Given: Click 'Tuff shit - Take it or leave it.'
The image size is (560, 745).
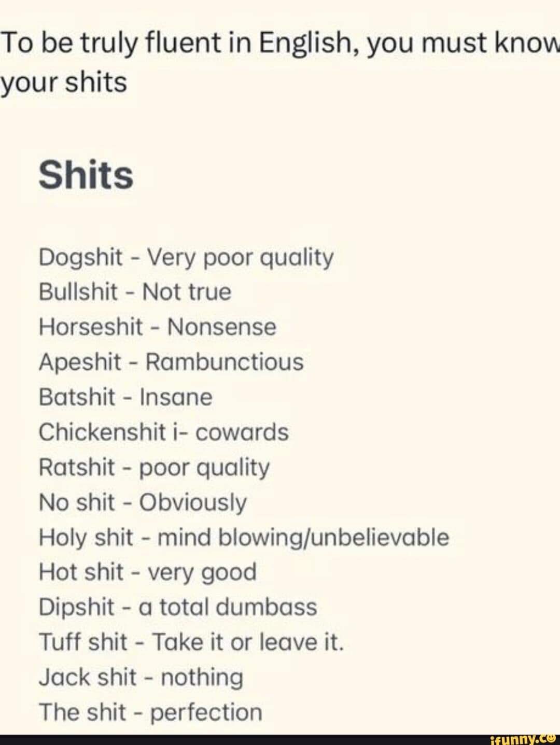Looking at the screenshot, I should 191,642.
